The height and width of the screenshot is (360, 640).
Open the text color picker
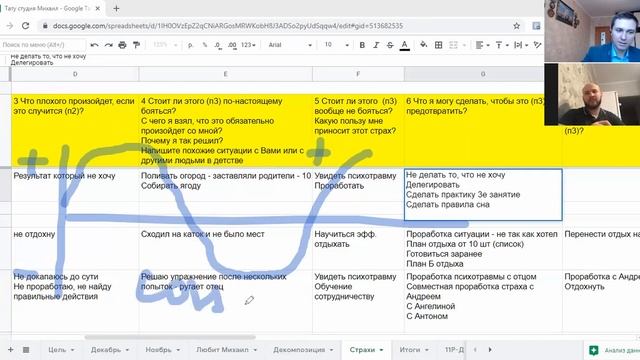404,45
